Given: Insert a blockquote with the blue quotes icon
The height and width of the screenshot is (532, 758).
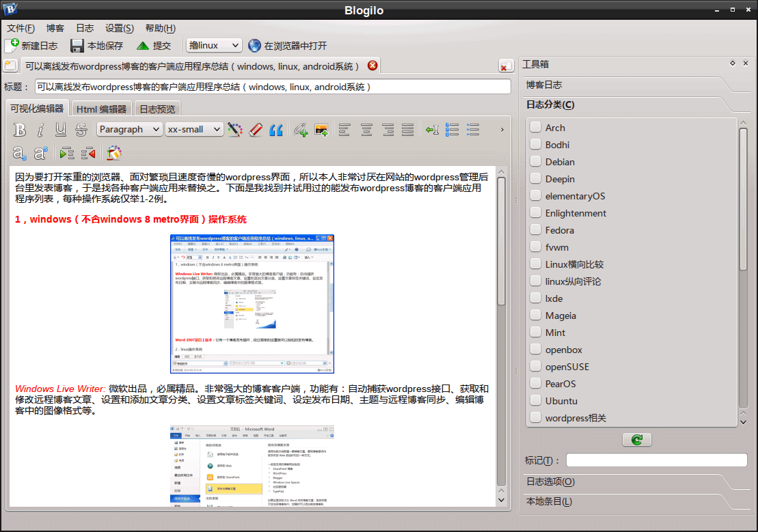Looking at the screenshot, I should (x=276, y=130).
